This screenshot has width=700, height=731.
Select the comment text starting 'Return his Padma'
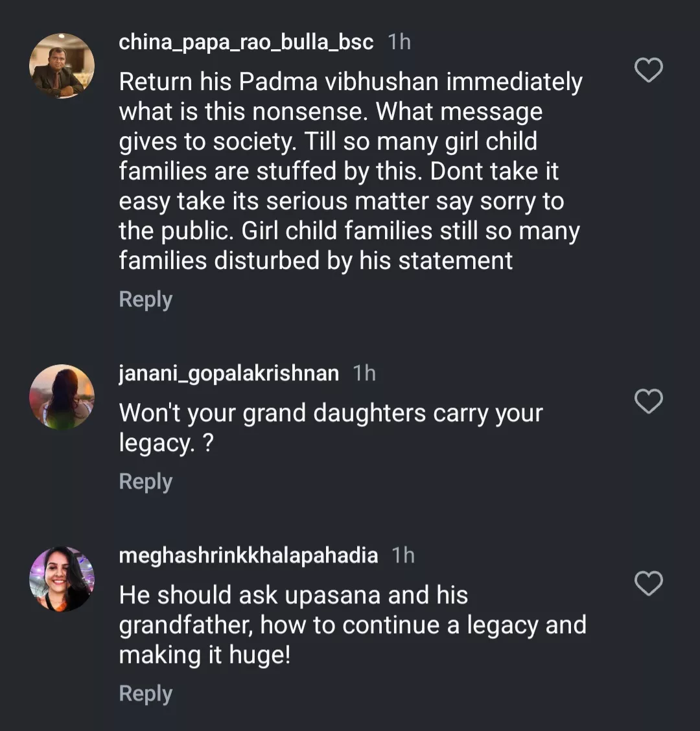tap(350, 82)
